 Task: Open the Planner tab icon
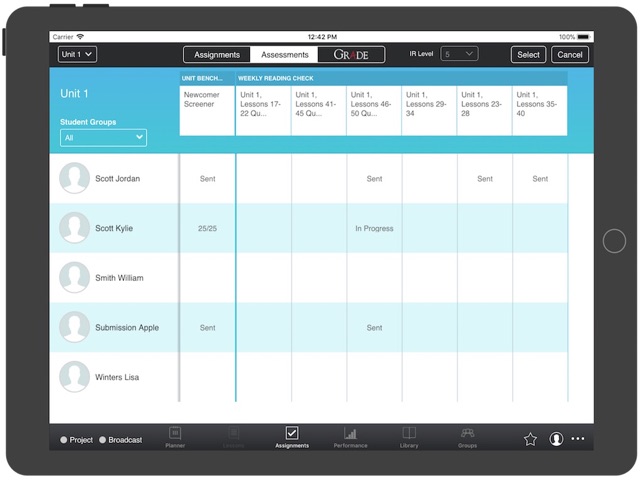[175, 433]
